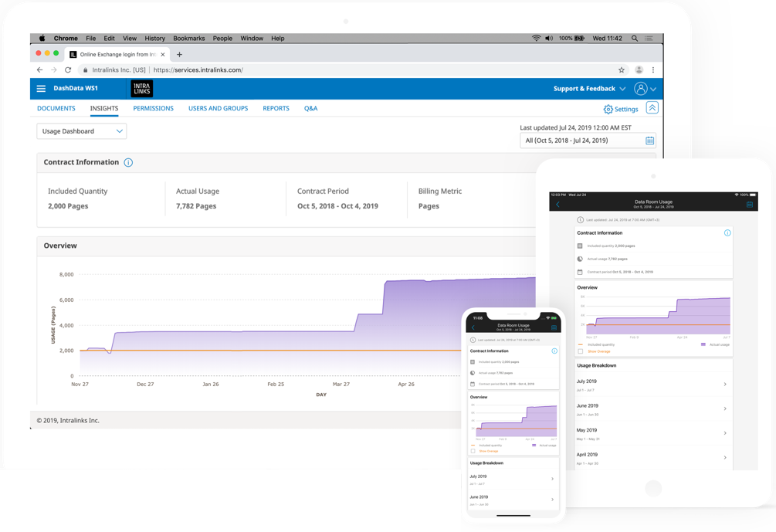The image size is (776, 532).
Task: Click the purple Actual usage legend swatch on tablet
Action: coord(703,344)
